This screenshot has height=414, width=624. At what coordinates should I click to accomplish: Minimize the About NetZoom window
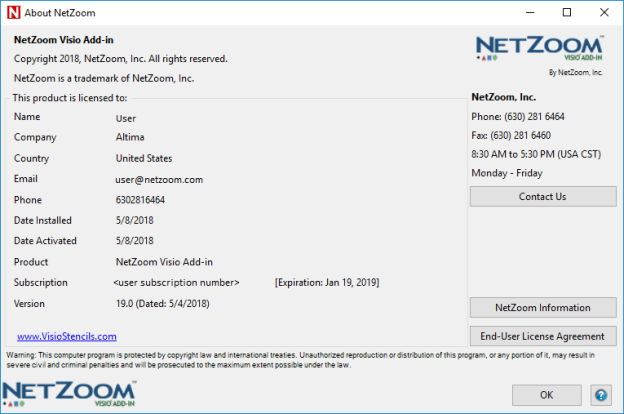[530, 13]
